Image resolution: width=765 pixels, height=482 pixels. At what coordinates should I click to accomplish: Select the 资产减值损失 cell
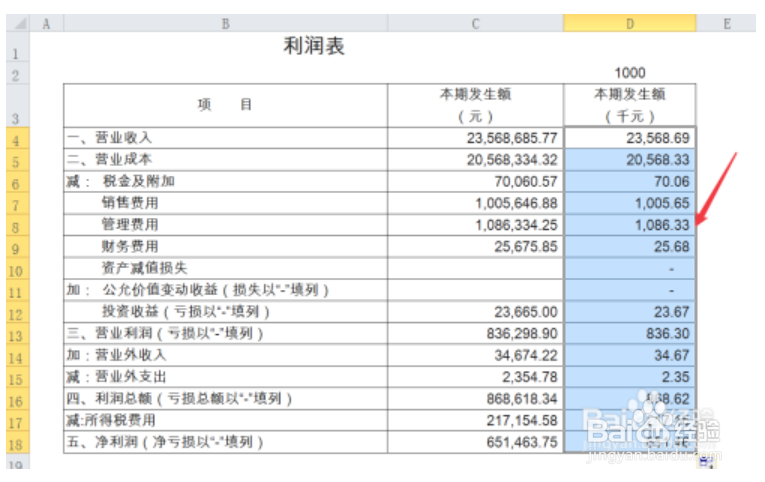pos(225,268)
